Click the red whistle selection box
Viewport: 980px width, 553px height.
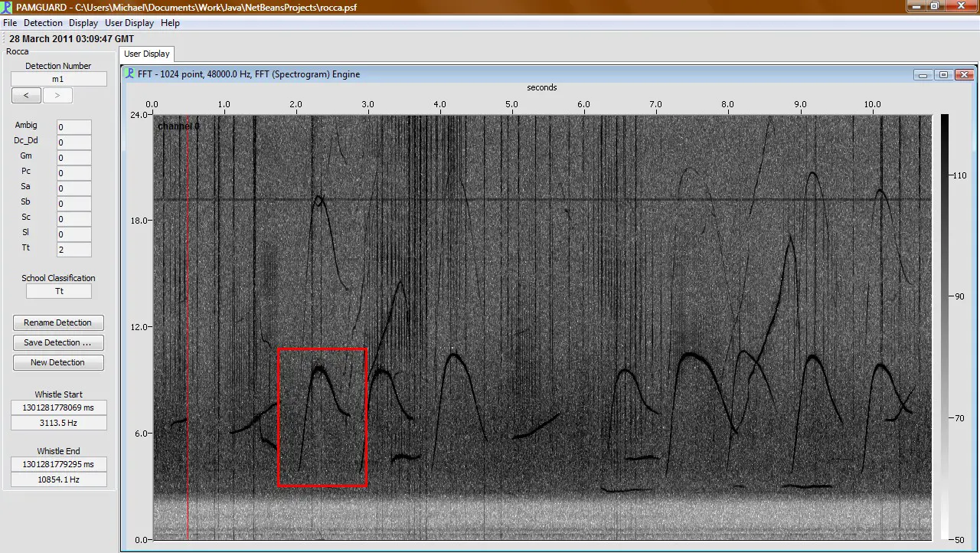322,417
